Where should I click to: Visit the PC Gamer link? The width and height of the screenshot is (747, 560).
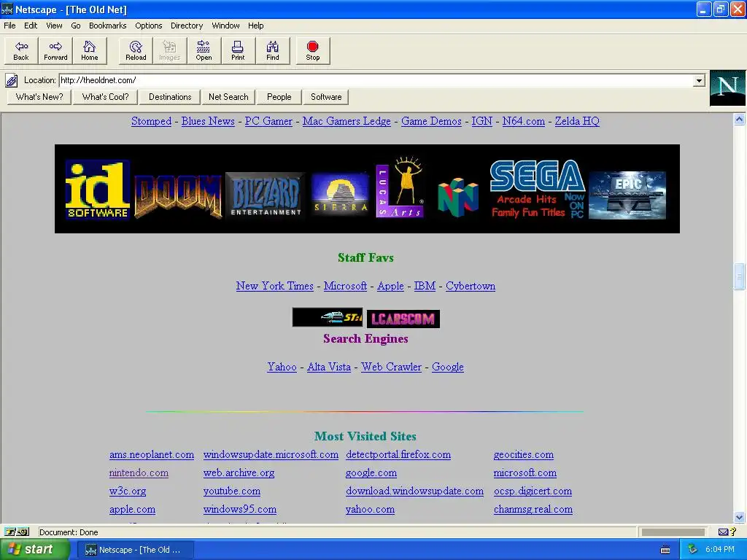(268, 122)
